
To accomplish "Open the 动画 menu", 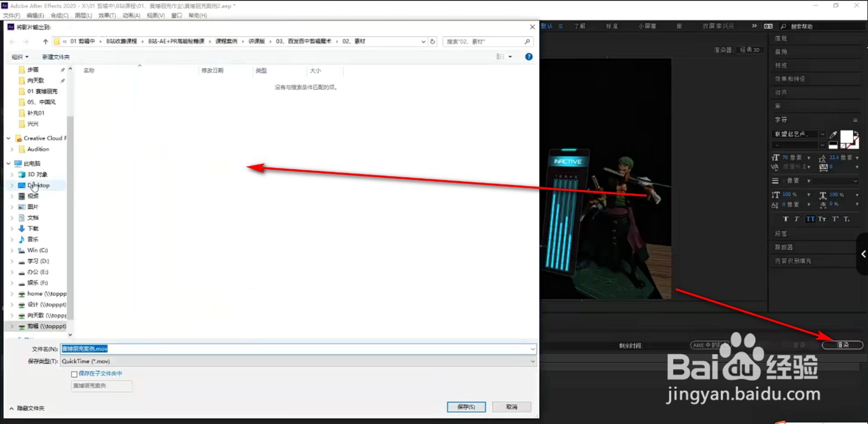I will [x=131, y=16].
